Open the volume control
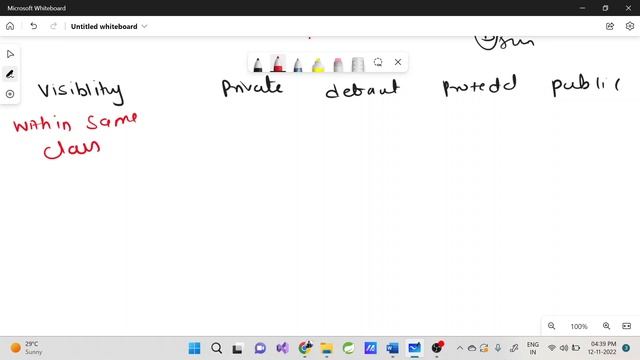 click(564, 348)
